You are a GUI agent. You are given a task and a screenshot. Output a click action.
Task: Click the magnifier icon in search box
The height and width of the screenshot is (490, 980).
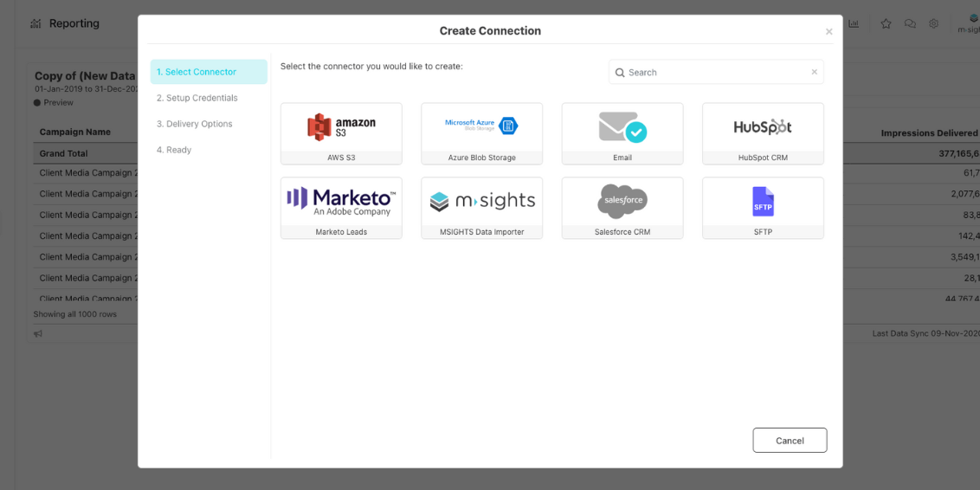point(620,73)
